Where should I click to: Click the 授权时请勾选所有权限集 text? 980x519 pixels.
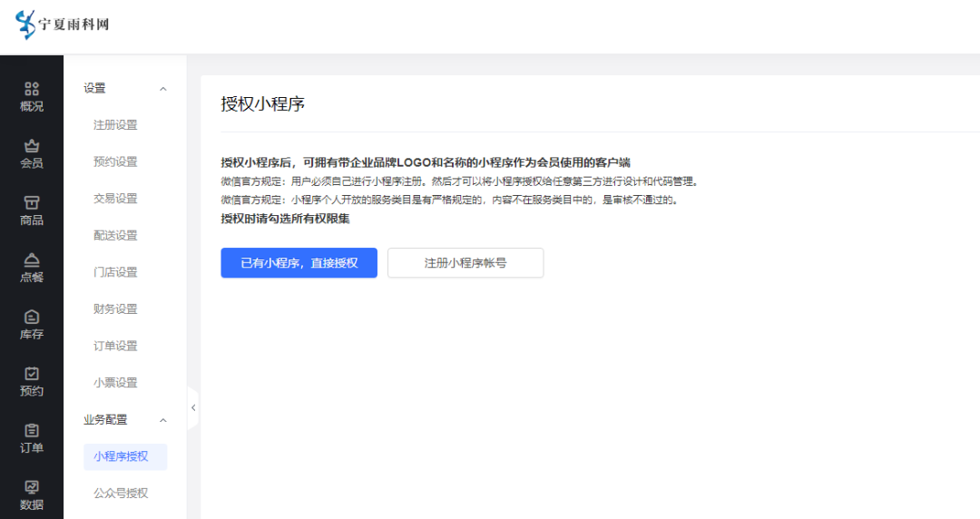pos(285,219)
